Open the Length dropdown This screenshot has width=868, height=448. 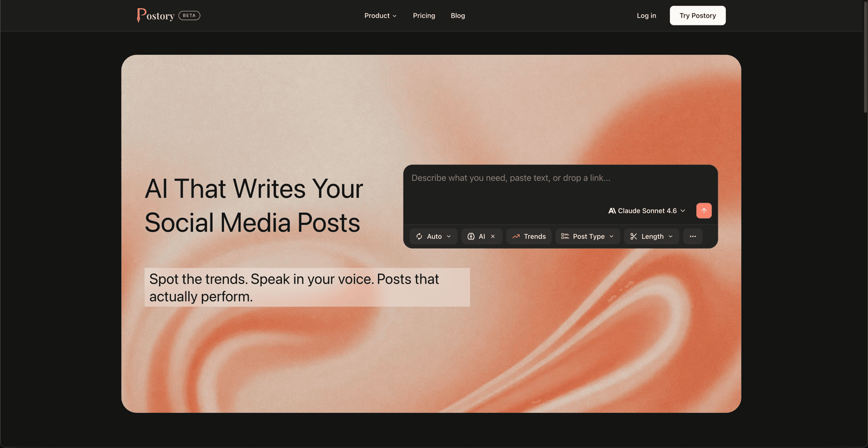click(x=652, y=236)
